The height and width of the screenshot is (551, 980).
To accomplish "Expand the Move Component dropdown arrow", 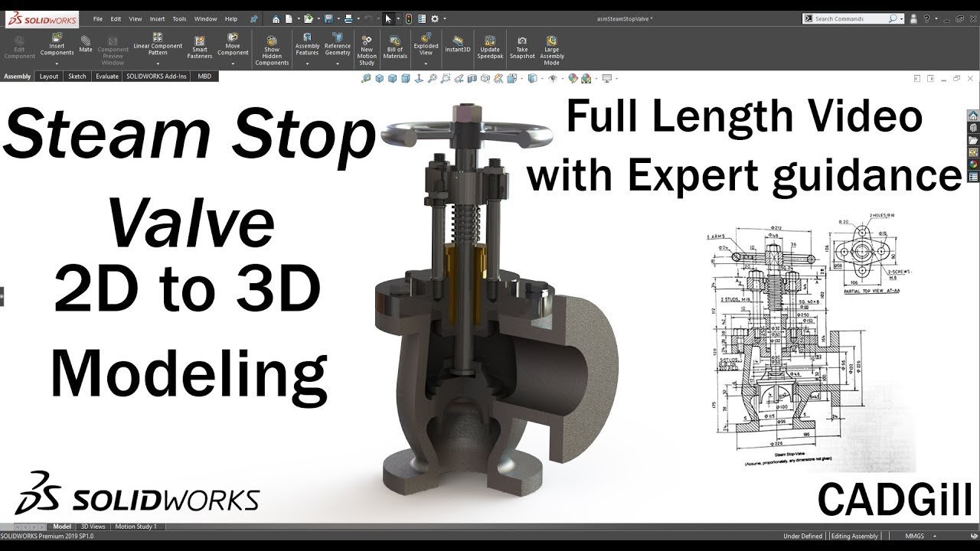I will point(233,64).
